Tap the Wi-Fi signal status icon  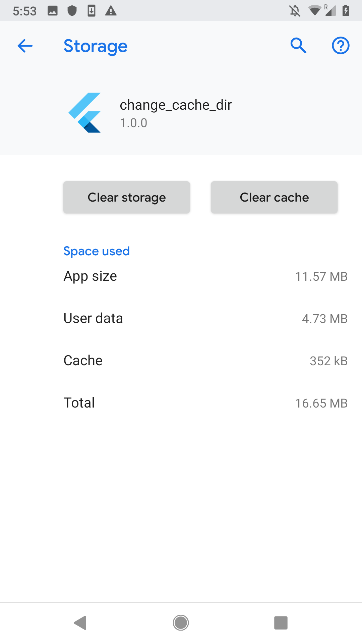[x=314, y=11]
